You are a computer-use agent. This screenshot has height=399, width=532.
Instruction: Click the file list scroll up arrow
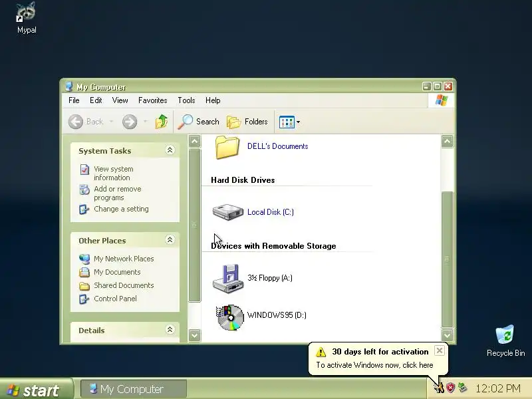click(447, 141)
